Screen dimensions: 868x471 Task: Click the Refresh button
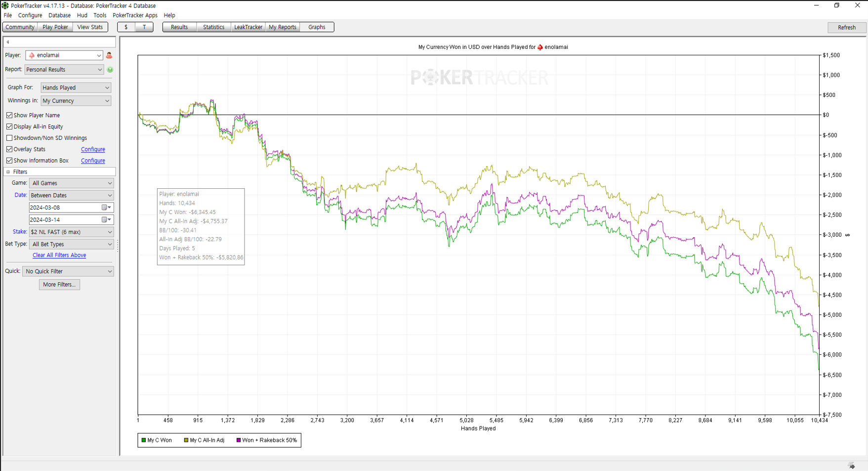tap(847, 28)
